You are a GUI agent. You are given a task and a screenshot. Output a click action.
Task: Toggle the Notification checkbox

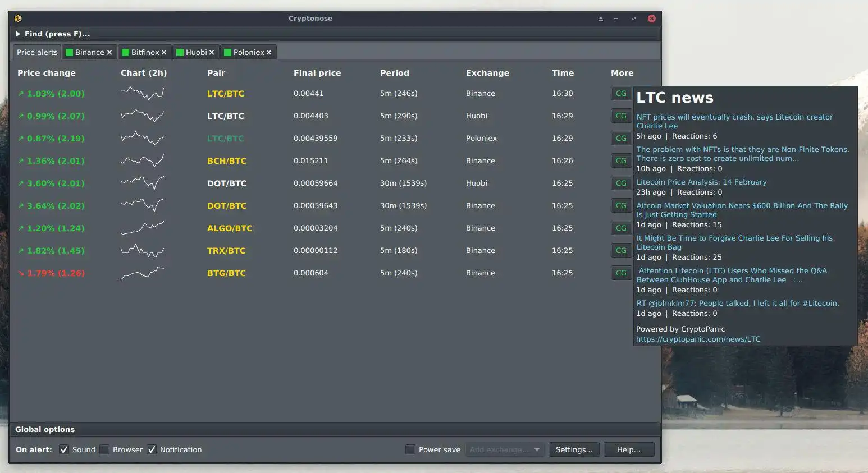pos(152,449)
